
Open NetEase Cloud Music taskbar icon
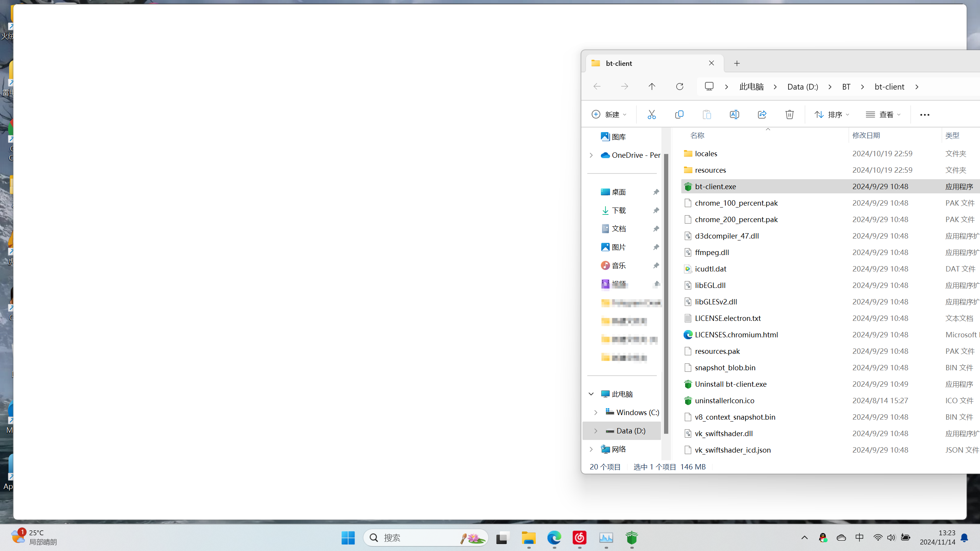(x=579, y=538)
